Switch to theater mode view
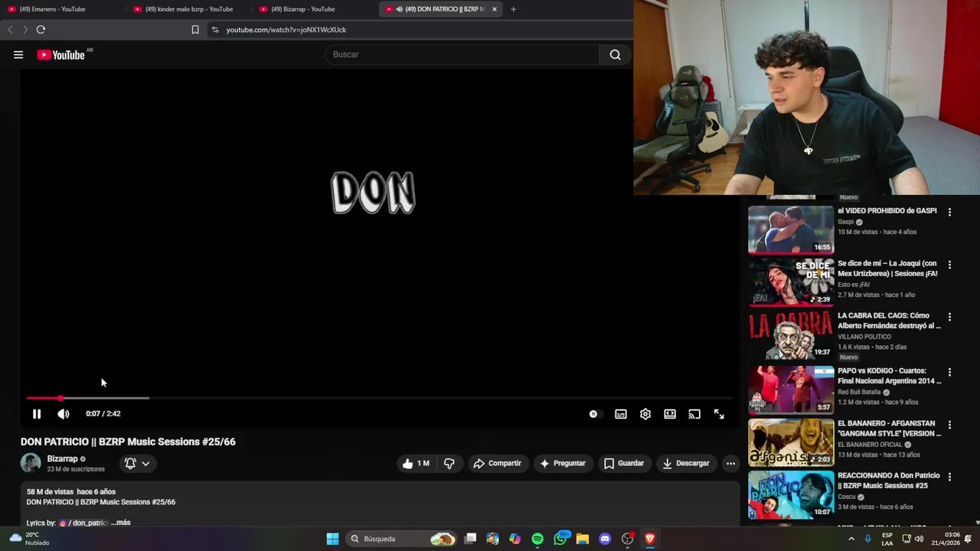The image size is (980, 551). click(x=670, y=414)
